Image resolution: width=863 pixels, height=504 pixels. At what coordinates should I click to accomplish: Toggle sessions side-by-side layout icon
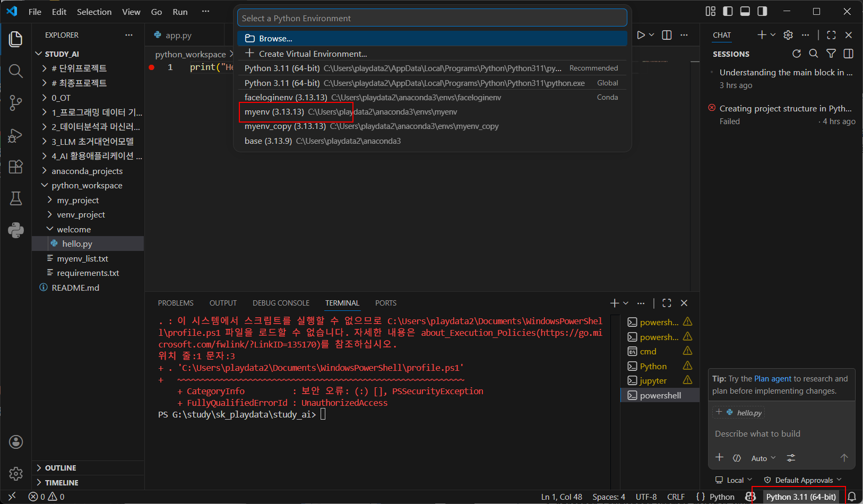point(849,54)
